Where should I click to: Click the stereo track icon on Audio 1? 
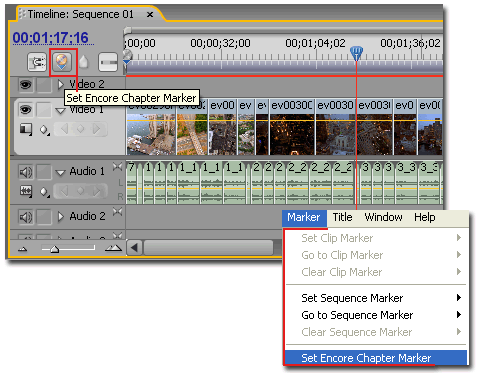117,167
